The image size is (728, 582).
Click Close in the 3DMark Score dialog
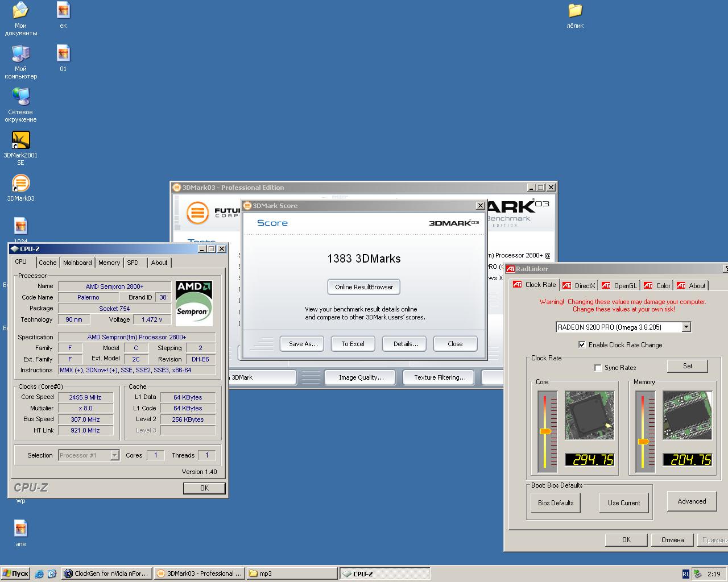point(455,344)
